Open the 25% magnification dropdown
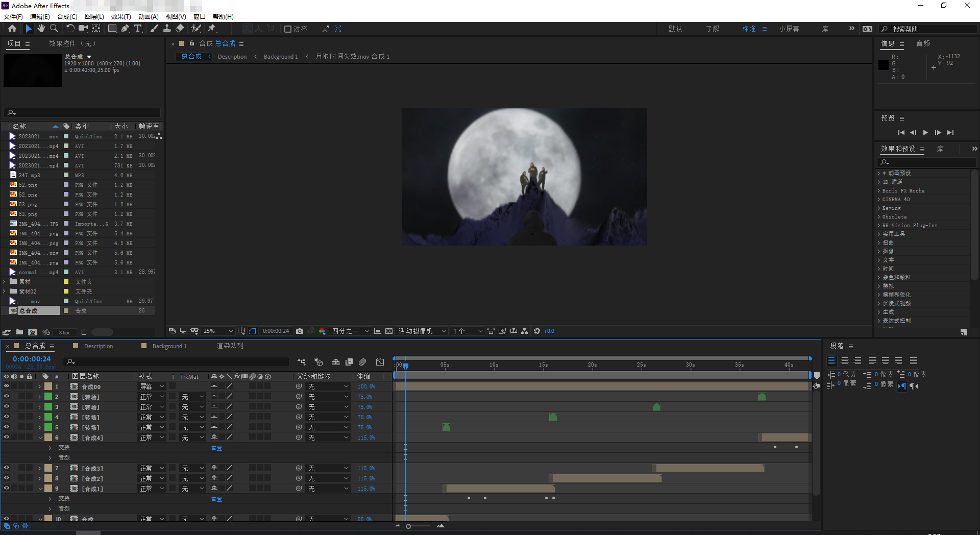 click(218, 331)
